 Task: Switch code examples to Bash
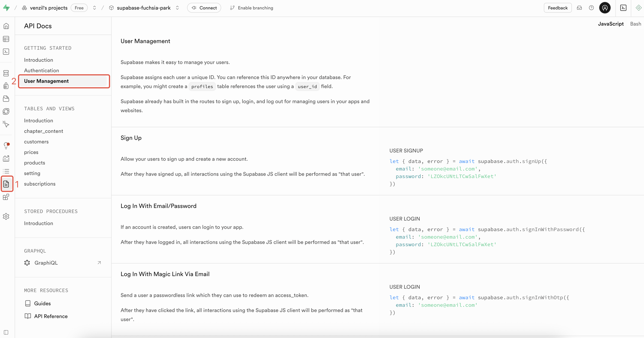[x=635, y=24]
